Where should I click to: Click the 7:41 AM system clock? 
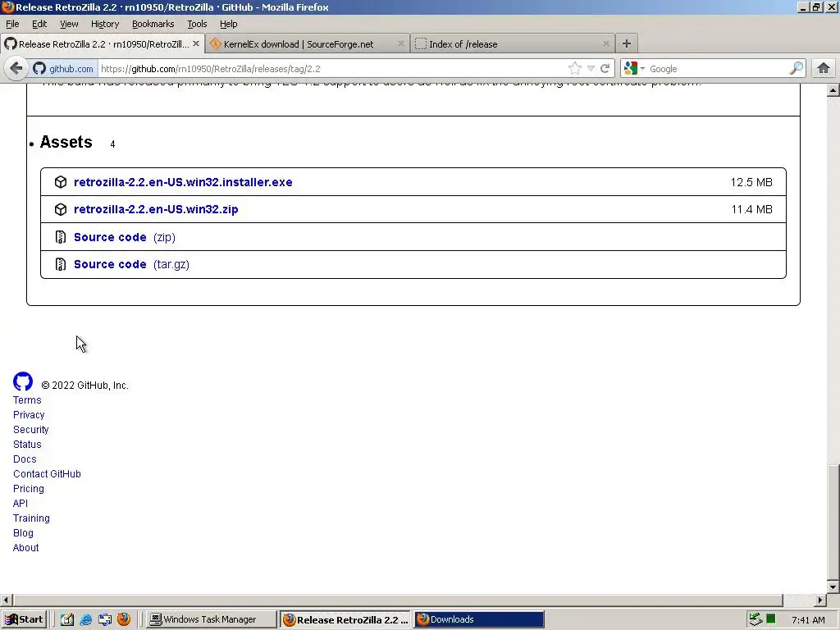(808, 620)
